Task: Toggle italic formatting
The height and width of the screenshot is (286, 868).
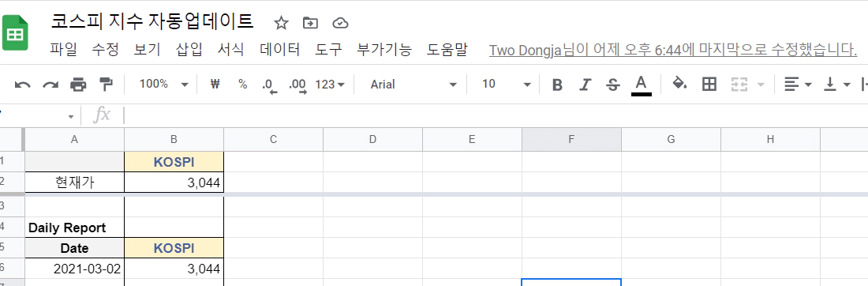Action: point(586,85)
